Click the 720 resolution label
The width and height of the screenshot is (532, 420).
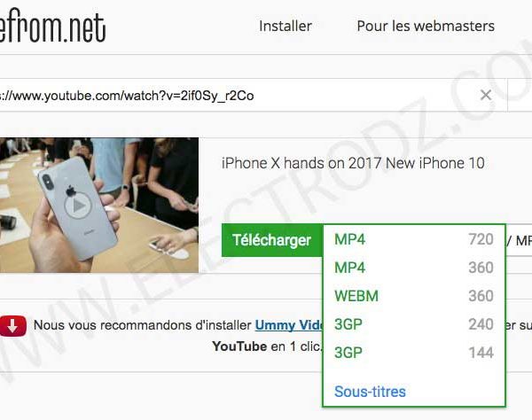481,239
